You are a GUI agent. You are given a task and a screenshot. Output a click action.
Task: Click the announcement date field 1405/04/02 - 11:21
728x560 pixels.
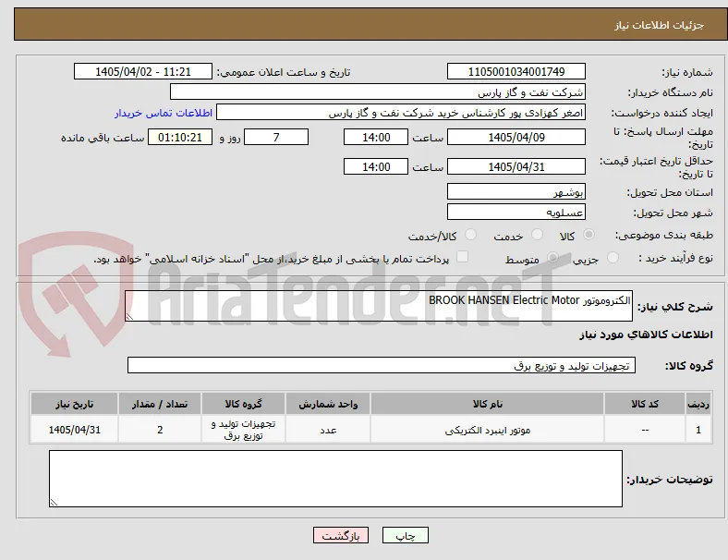pos(143,71)
